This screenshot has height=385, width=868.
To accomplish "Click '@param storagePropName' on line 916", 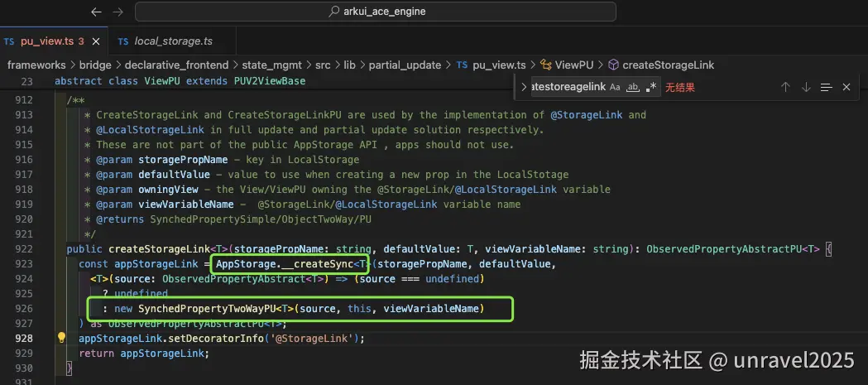I will (x=161, y=160).
